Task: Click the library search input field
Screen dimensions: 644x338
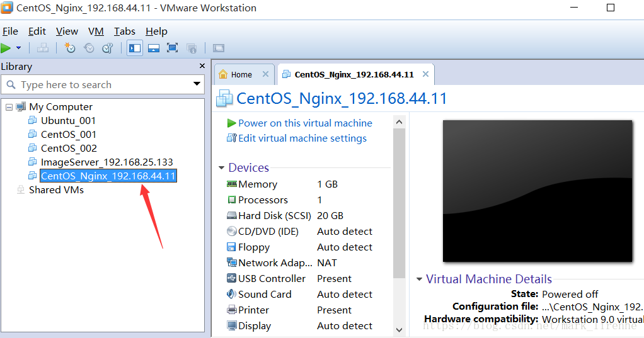Action: click(x=103, y=84)
